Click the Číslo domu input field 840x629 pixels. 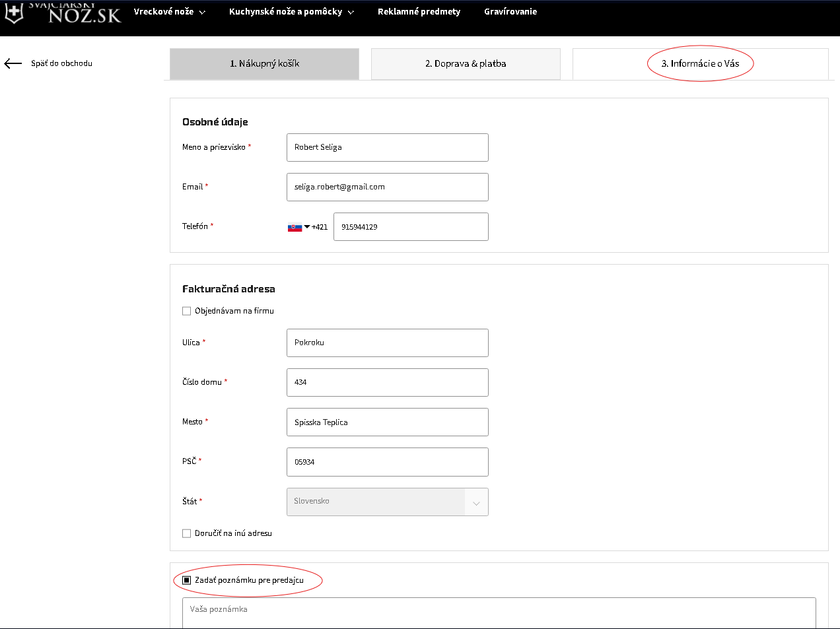point(388,382)
